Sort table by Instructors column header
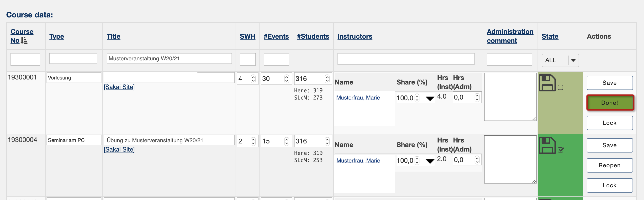Viewport: 644px width, 200px height. [354, 36]
